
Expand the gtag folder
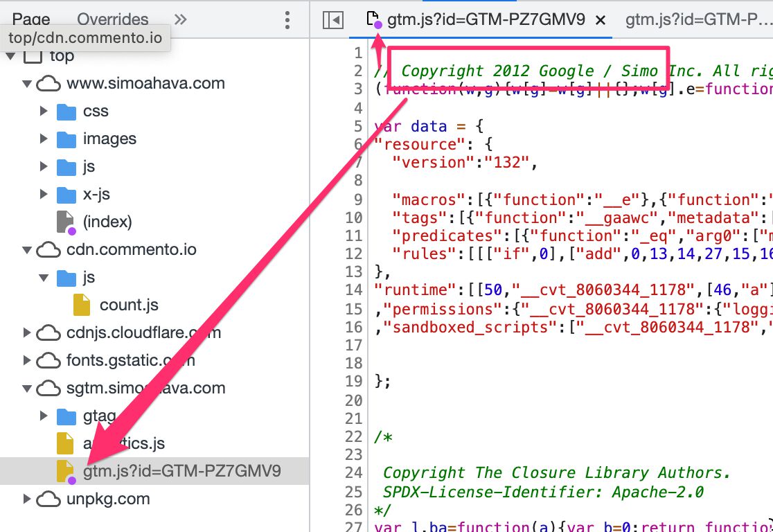[44, 416]
